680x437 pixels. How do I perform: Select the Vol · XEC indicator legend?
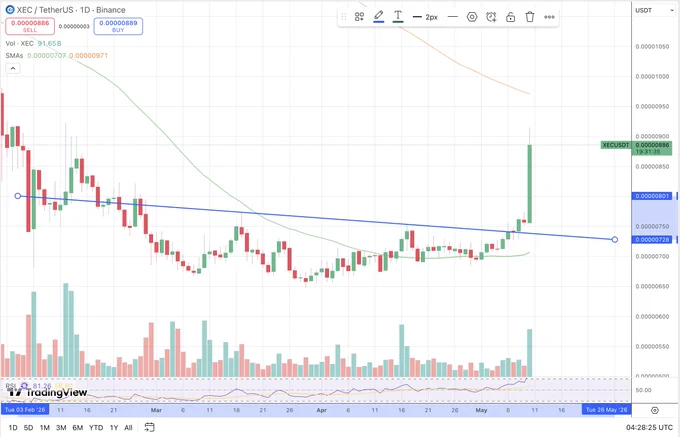tap(20, 43)
